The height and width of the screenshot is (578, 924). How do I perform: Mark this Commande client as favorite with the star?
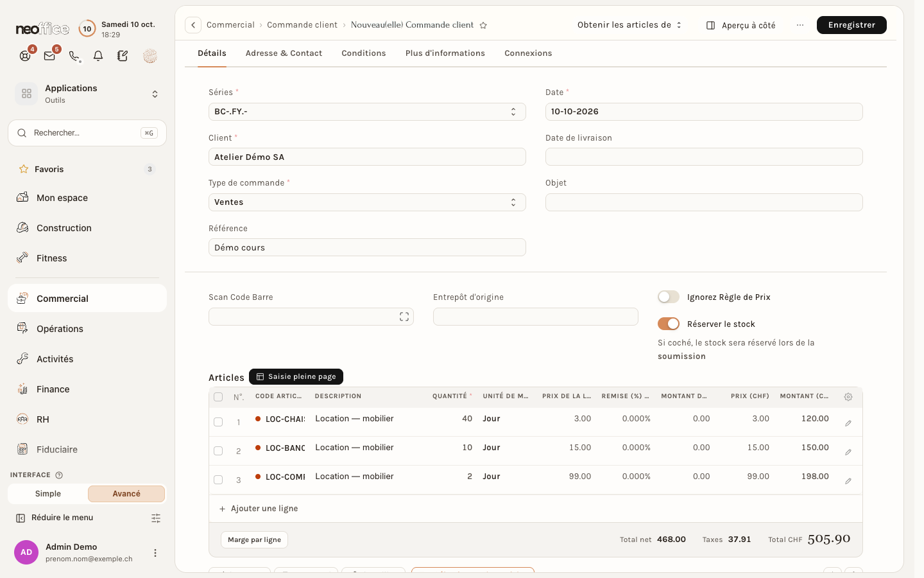tap(483, 25)
